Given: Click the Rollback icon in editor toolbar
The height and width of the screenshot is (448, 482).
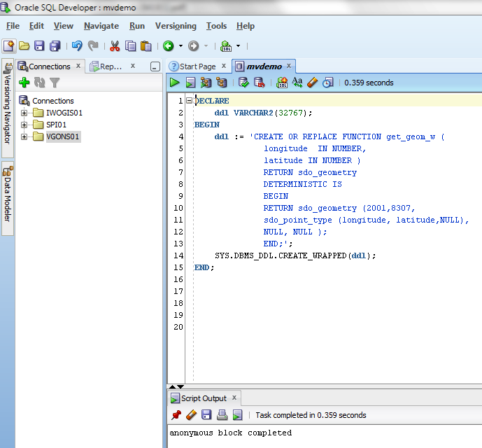Looking at the screenshot, I should pos(259,83).
